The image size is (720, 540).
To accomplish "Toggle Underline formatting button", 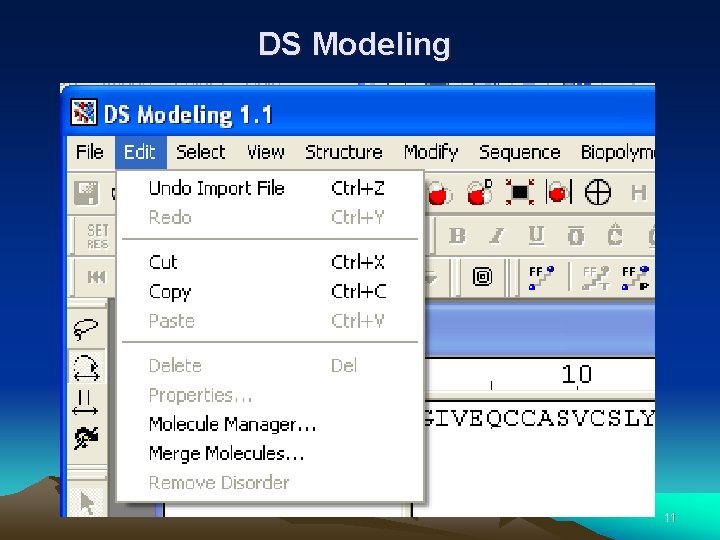I will point(536,236).
